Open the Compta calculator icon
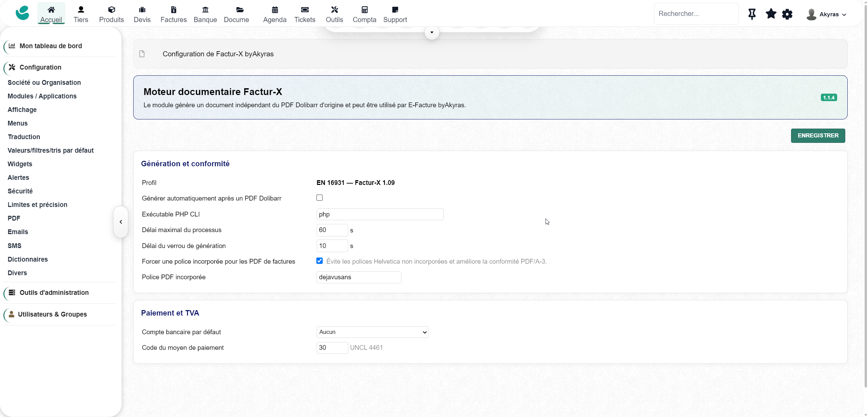This screenshot has height=417, width=868. (364, 10)
